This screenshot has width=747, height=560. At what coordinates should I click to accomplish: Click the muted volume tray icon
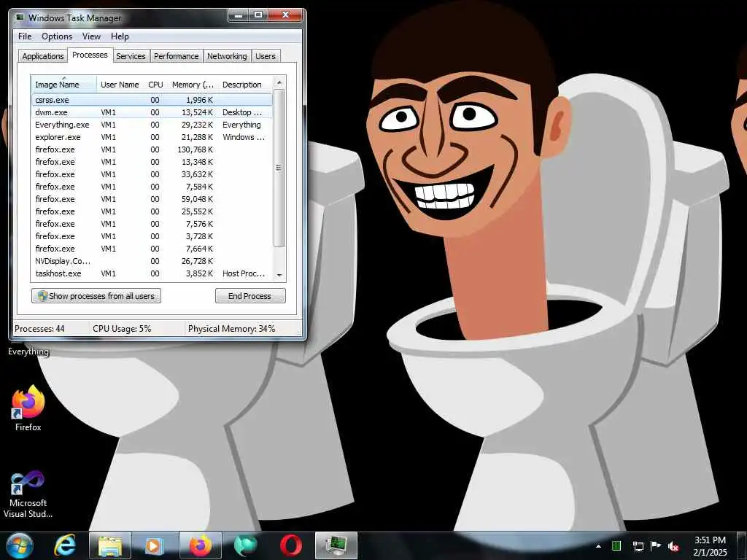(673, 546)
